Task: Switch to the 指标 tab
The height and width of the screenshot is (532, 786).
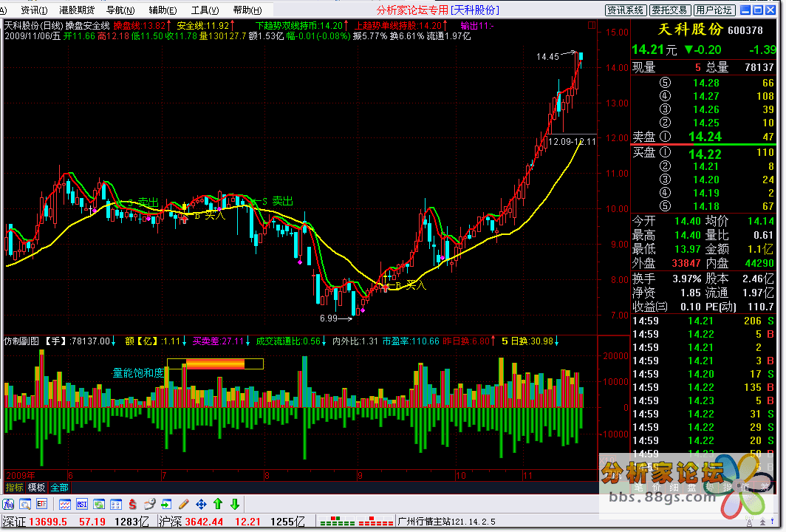Action: pos(14,488)
